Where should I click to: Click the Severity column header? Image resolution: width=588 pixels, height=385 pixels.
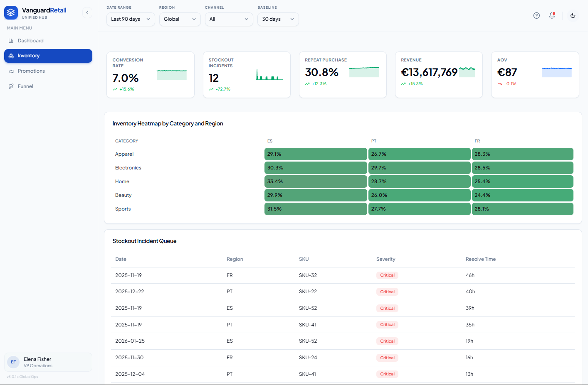(386, 259)
